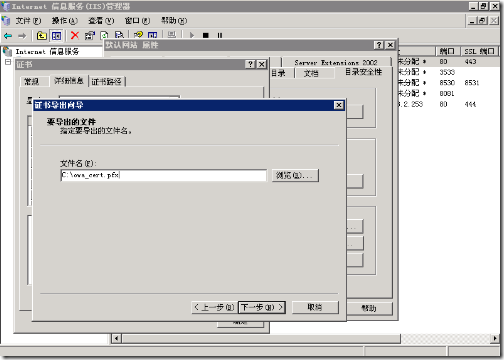Click the horizontal scrollbar left arrow
The width and height of the screenshot is (504, 360).
tap(116, 339)
